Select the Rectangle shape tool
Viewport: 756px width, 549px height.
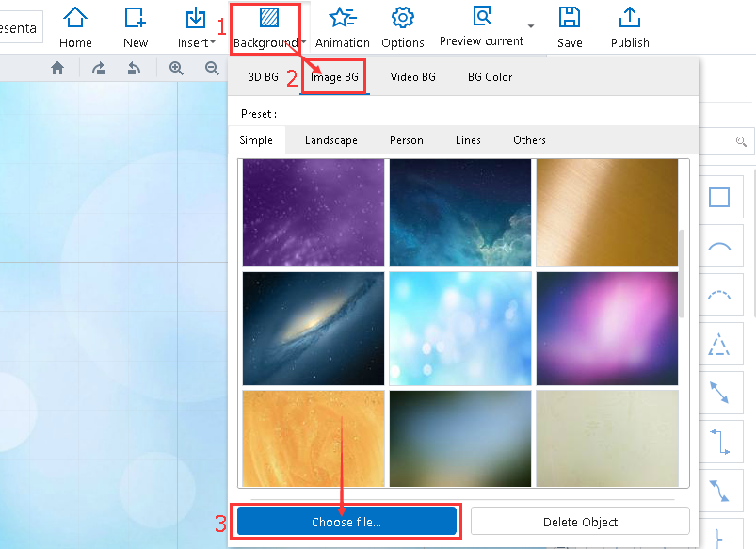point(719,197)
